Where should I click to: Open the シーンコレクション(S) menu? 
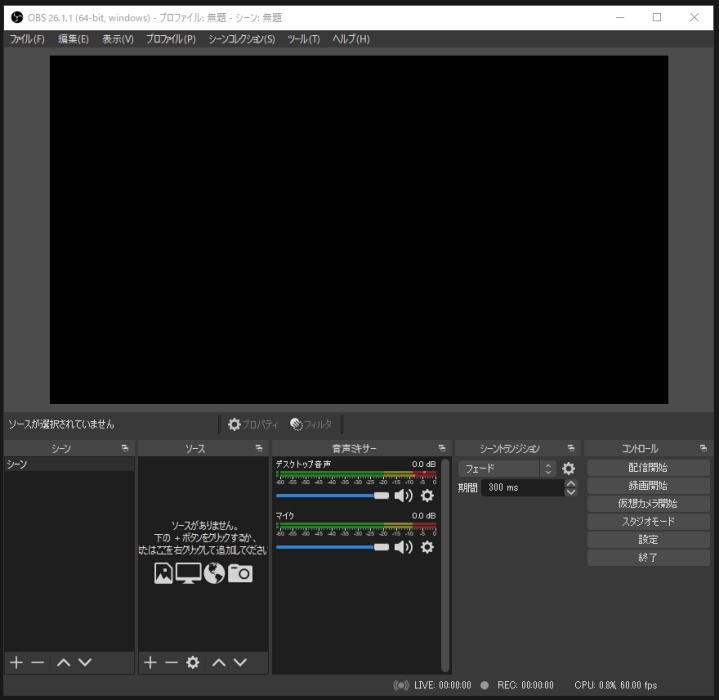(x=242, y=39)
